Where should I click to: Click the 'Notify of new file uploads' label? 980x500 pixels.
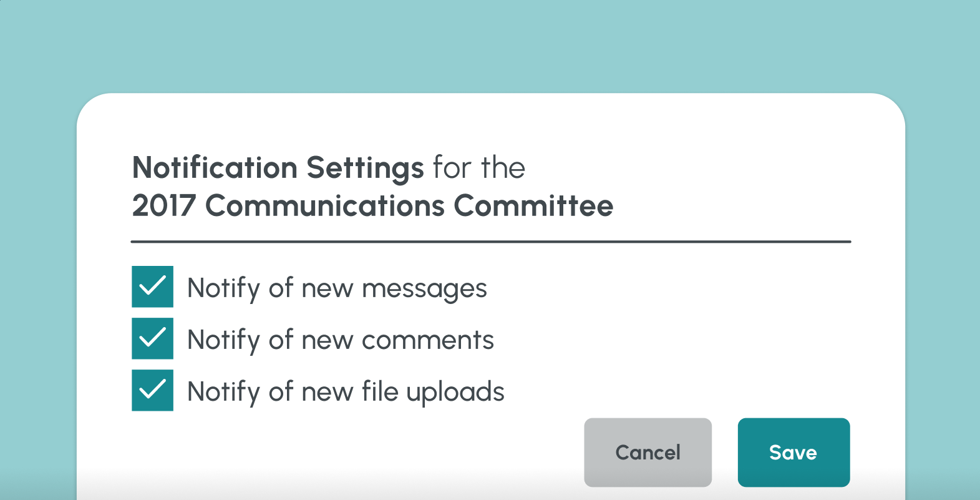(346, 392)
